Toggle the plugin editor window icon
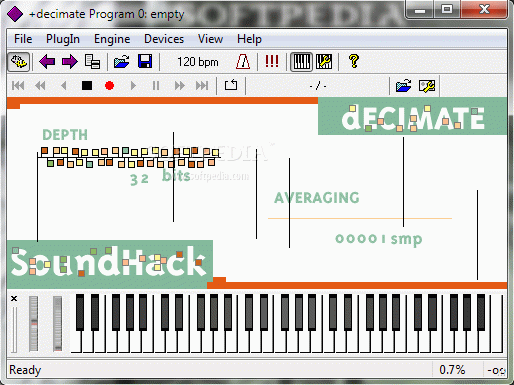Image resolution: width=514 pixels, height=385 pixels. (19, 62)
